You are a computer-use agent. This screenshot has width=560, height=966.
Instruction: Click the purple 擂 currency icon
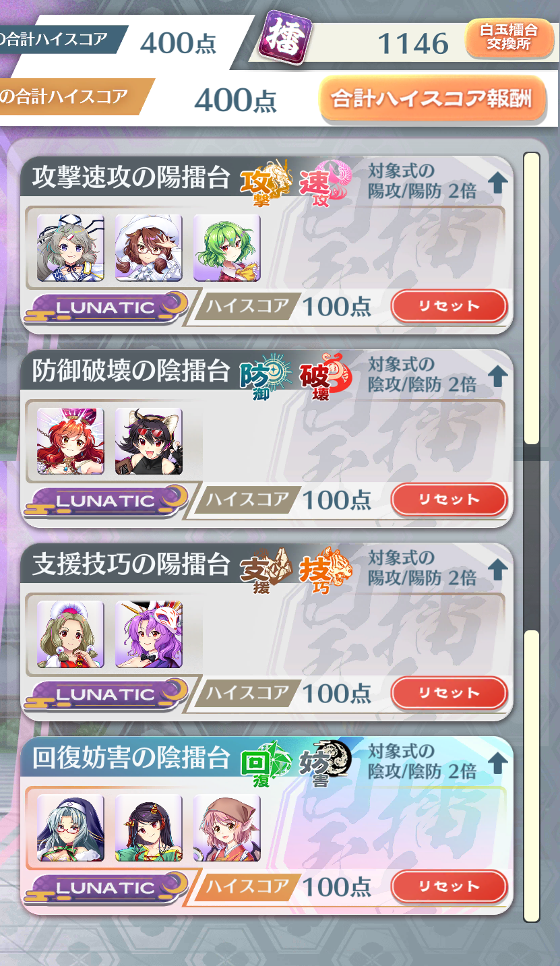[x=284, y=39]
